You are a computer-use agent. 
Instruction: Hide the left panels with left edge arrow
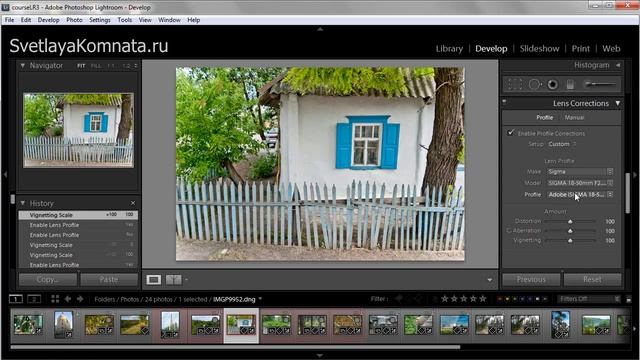pos(5,175)
